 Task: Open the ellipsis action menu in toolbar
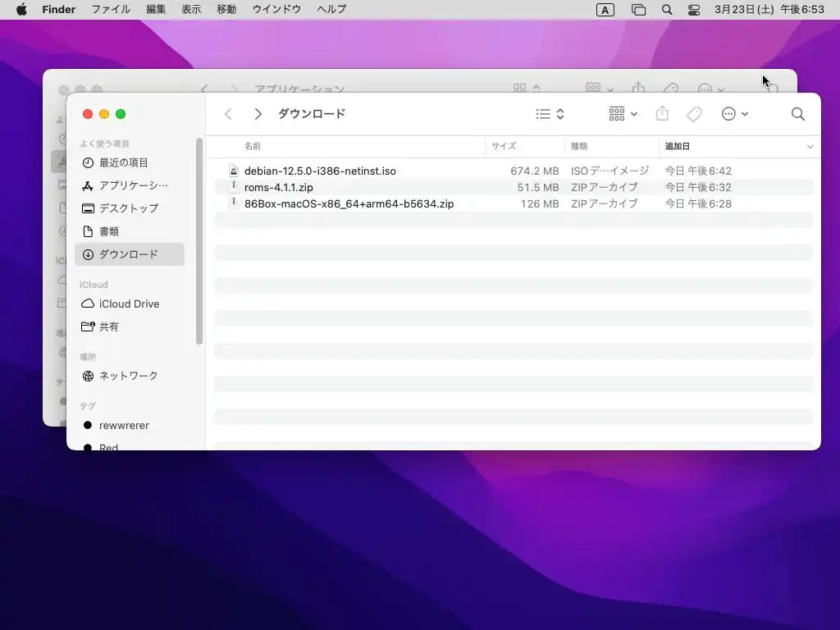coord(734,113)
